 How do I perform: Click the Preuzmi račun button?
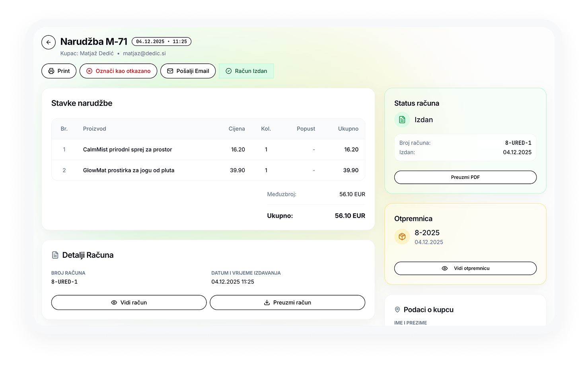(287, 302)
